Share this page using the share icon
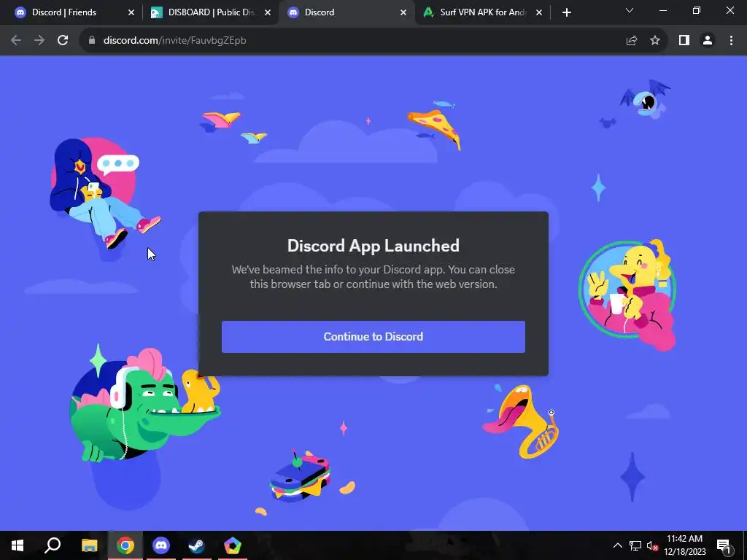 tap(632, 41)
